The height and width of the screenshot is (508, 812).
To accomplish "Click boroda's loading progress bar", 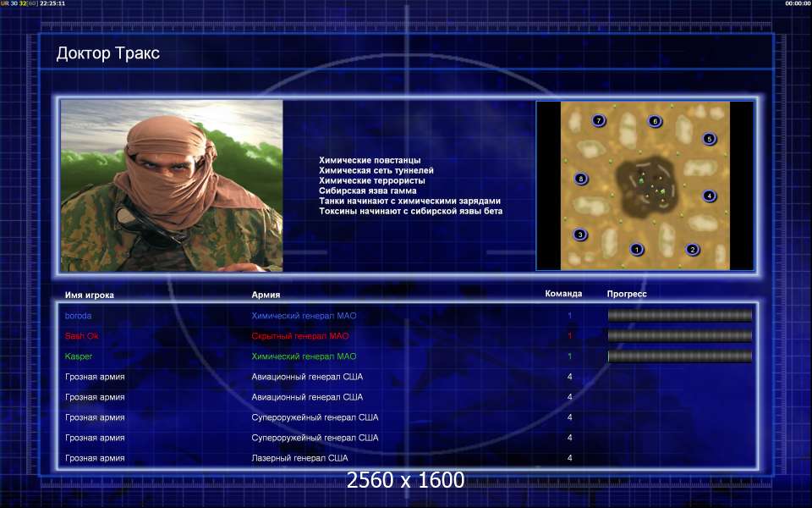I will [679, 315].
